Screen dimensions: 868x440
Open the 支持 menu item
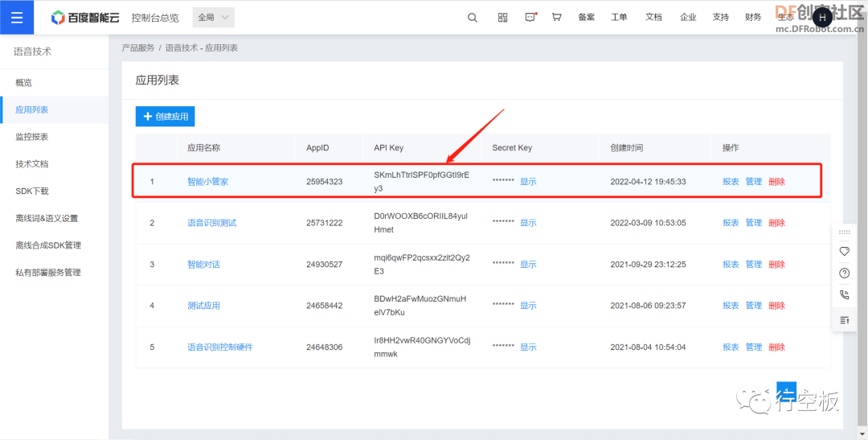pyautogui.click(x=721, y=17)
